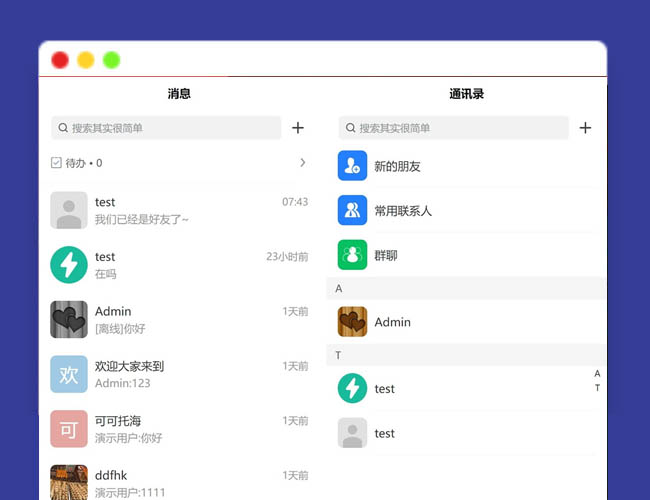
Task: Select lightning avatar test contact
Action: [x=352, y=388]
